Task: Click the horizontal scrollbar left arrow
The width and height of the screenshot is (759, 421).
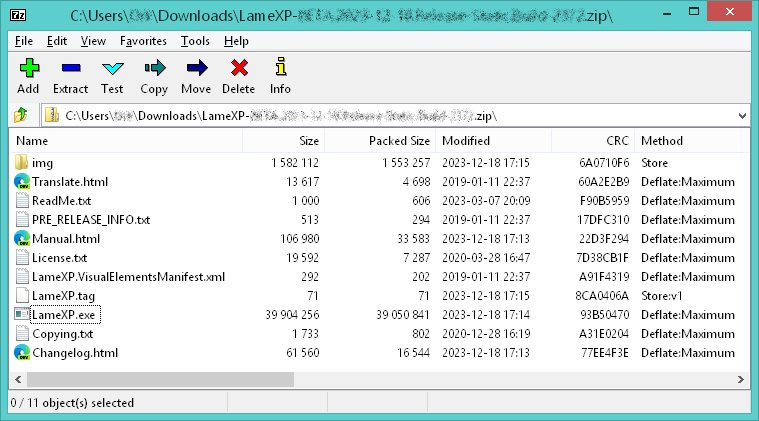Action: (x=18, y=379)
